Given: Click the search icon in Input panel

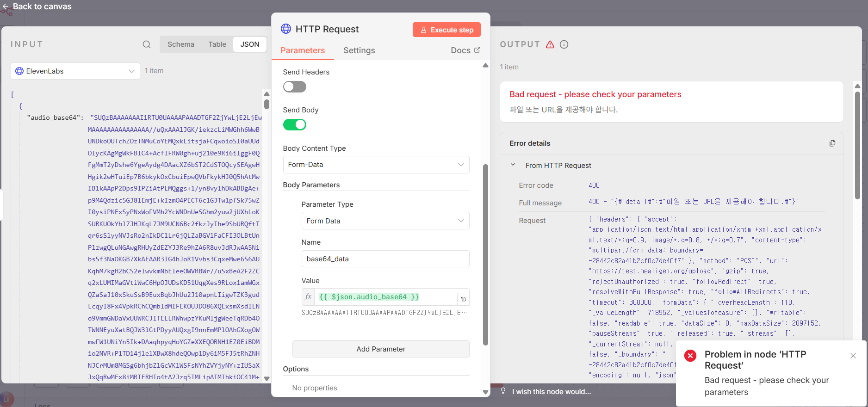Looking at the screenshot, I should [147, 44].
